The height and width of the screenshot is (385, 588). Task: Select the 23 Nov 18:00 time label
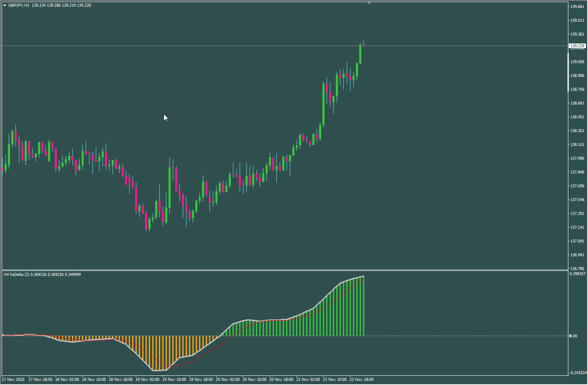[361, 380]
